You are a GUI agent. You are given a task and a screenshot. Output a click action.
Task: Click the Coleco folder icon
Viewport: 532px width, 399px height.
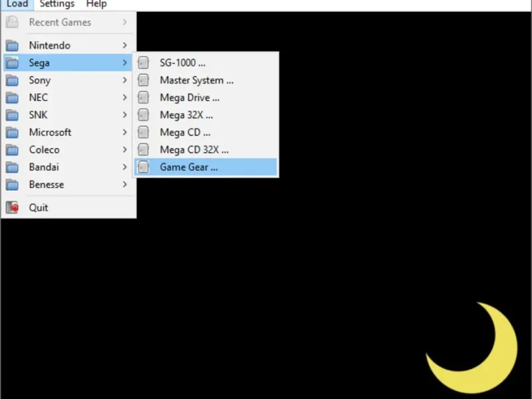point(12,150)
